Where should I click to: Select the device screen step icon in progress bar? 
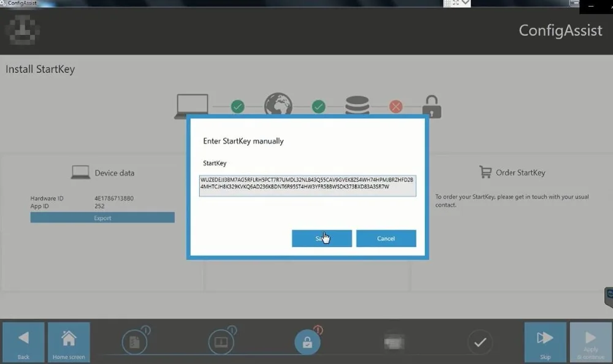click(x=221, y=342)
